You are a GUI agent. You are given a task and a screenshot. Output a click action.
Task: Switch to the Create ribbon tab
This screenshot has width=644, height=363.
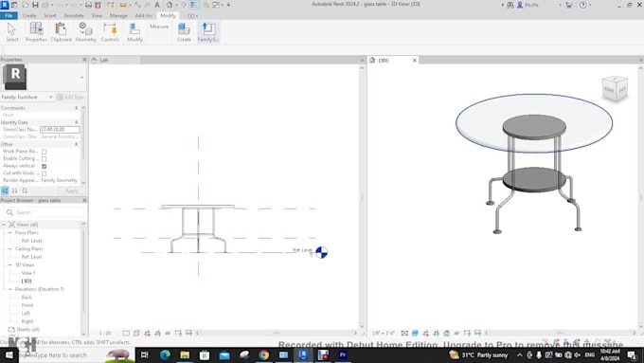pos(29,15)
